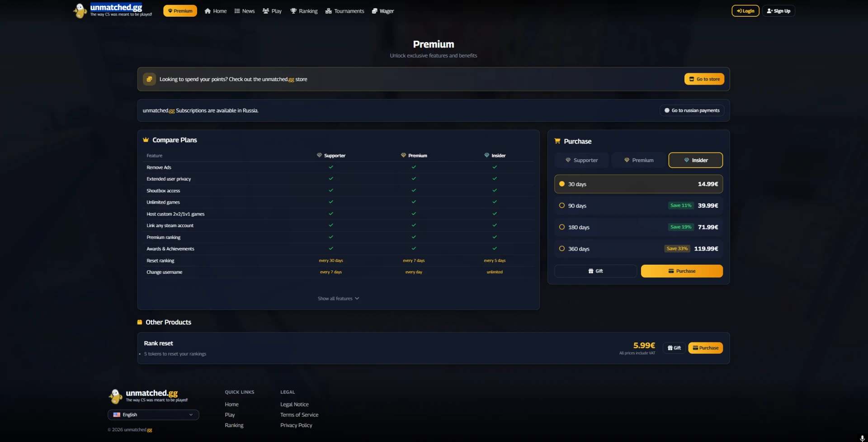Click the shopping cart icon beside Purchase
Image resolution: width=868 pixels, height=442 pixels.
(x=557, y=141)
